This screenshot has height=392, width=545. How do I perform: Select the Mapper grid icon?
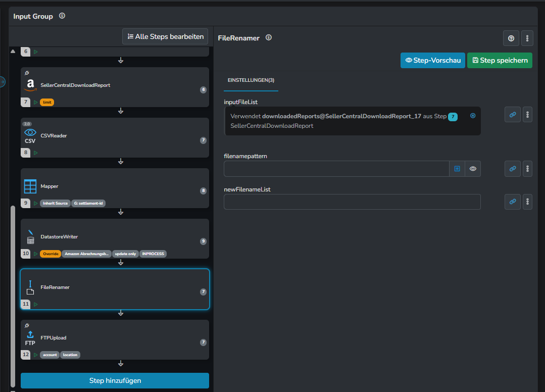pyautogui.click(x=30, y=186)
